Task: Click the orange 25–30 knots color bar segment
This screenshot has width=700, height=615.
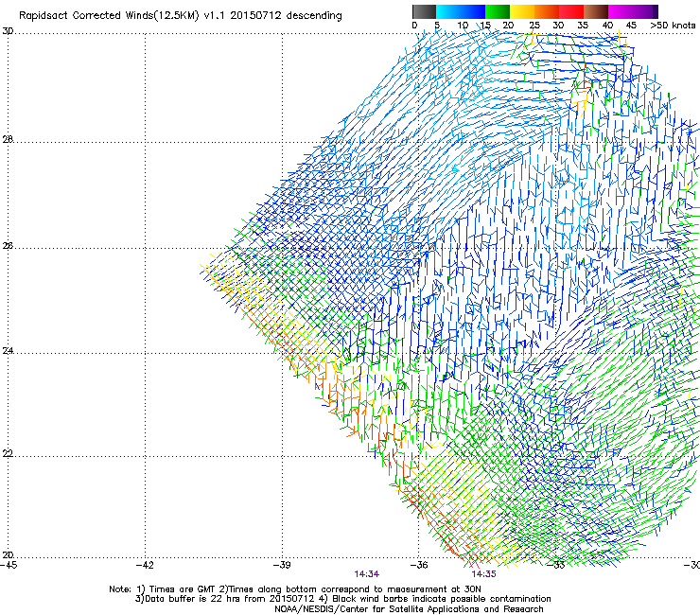Action: tap(547, 11)
